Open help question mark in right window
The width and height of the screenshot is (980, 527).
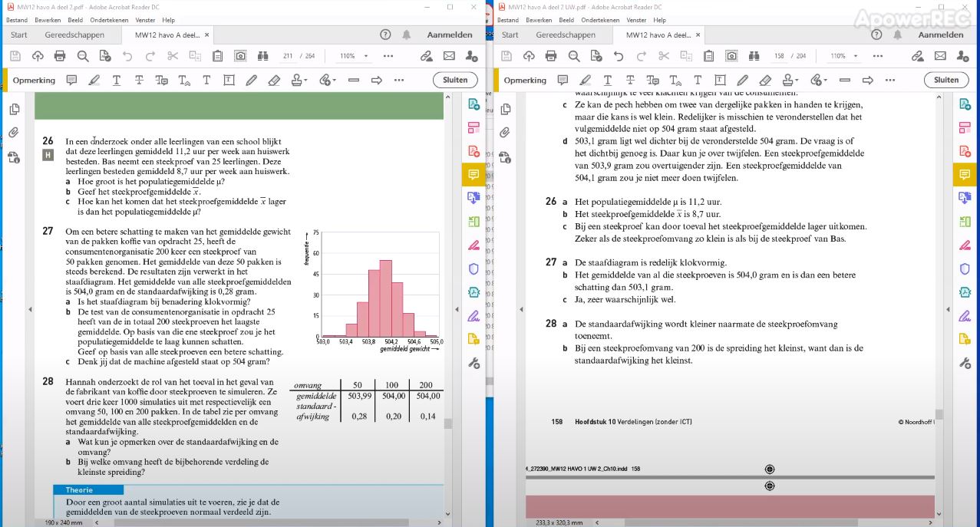876,35
